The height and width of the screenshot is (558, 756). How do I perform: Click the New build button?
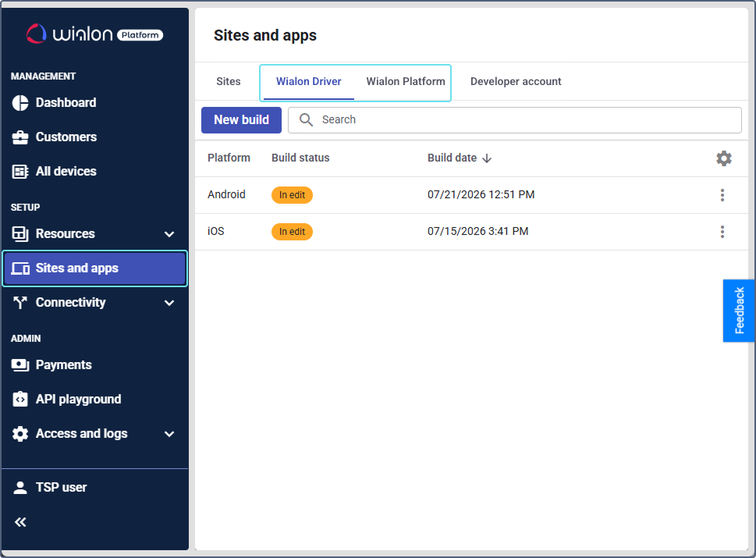[242, 120]
